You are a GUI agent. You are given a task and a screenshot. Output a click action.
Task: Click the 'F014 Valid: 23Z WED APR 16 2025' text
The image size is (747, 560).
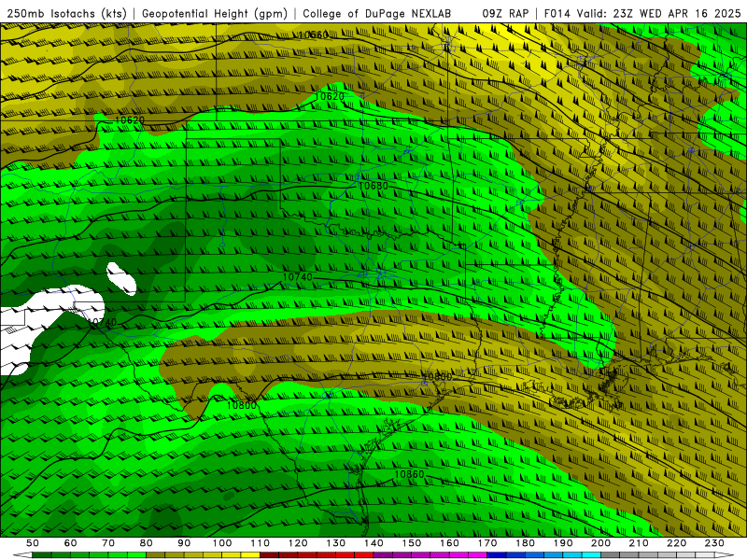(x=642, y=14)
